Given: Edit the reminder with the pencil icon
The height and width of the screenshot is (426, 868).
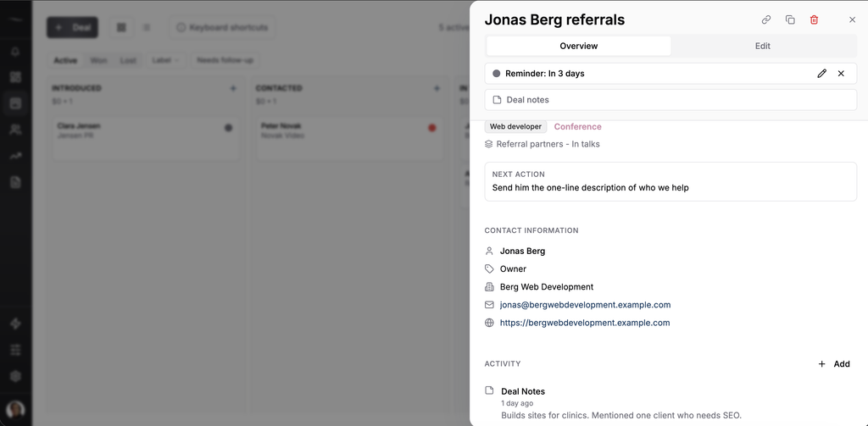Looking at the screenshot, I should point(821,74).
